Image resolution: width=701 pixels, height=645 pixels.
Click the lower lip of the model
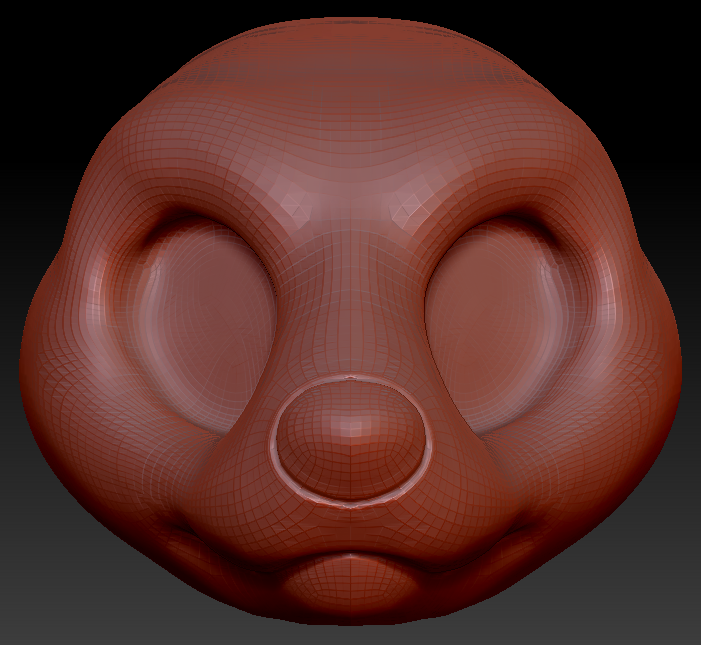(350, 580)
